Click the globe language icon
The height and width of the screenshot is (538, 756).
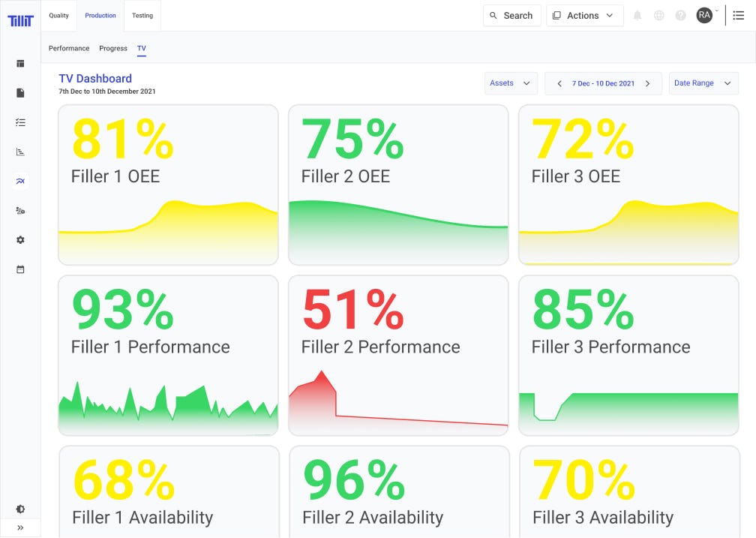[659, 16]
